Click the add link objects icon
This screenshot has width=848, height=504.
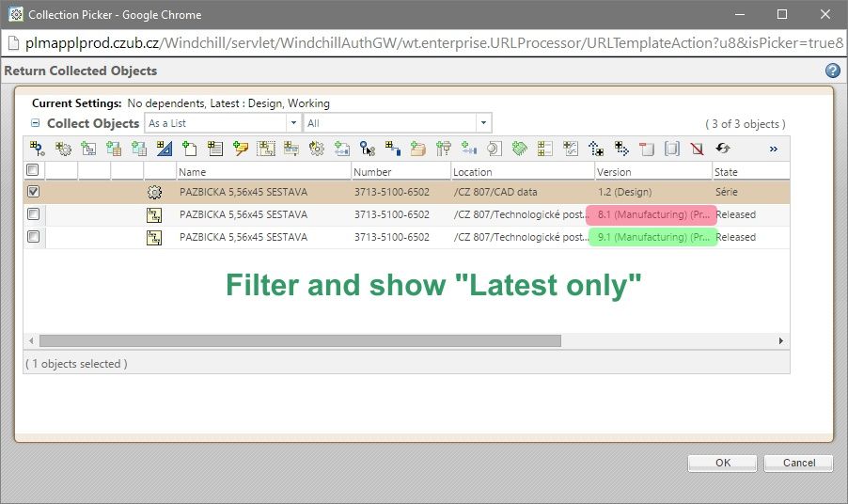[x=342, y=149]
